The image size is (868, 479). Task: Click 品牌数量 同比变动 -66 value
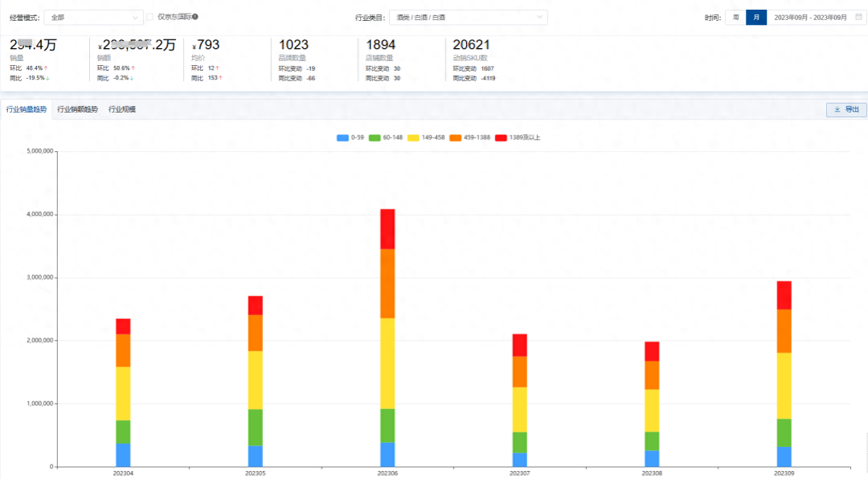pos(310,79)
